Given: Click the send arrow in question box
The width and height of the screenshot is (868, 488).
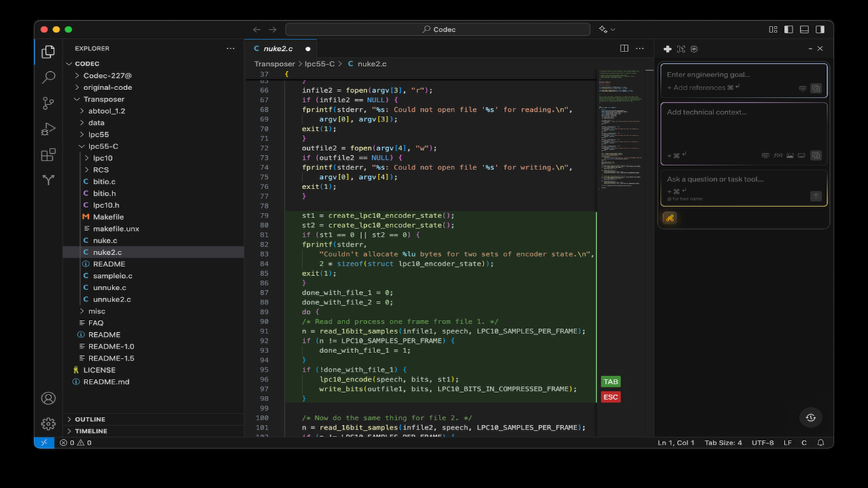Looking at the screenshot, I should pos(816,196).
